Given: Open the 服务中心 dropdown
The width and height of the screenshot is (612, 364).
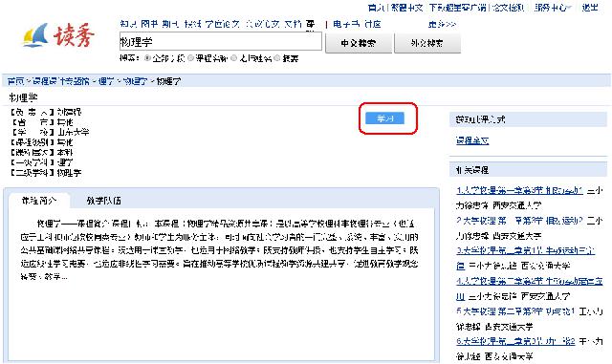Looking at the screenshot, I should (553, 8).
